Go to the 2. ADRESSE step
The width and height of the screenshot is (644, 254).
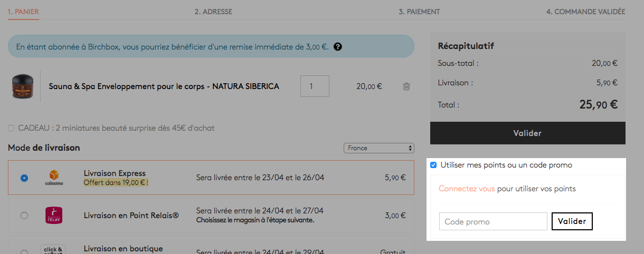pyautogui.click(x=213, y=12)
